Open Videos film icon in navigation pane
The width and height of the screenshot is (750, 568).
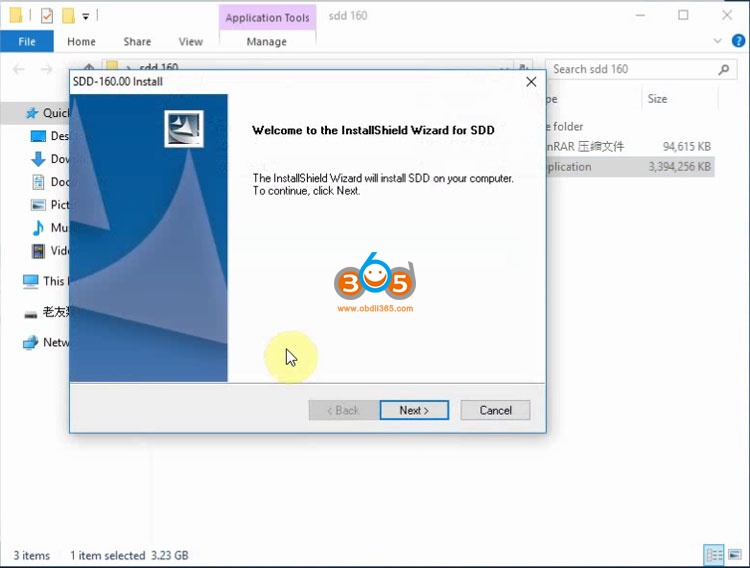(38, 251)
